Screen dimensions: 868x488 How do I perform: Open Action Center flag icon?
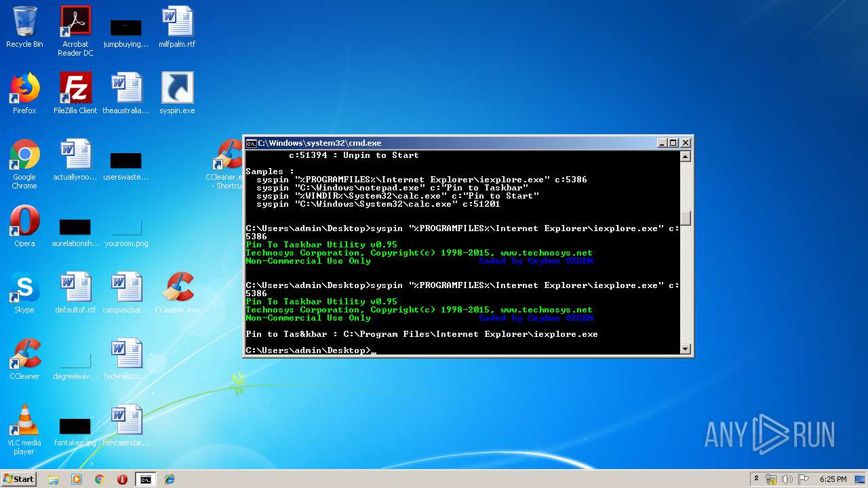click(803, 479)
